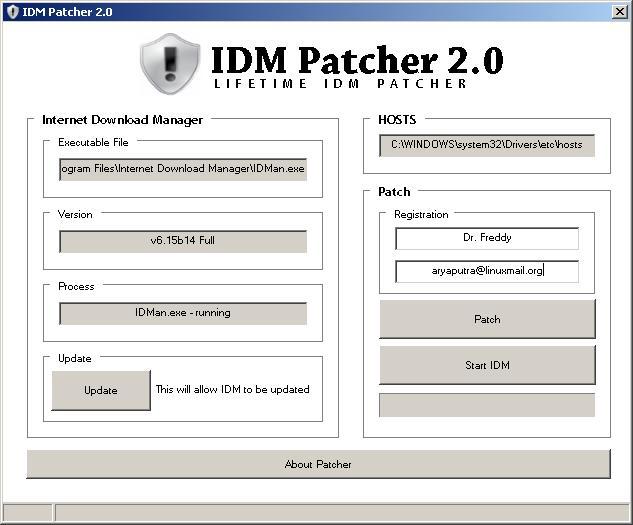This screenshot has width=633, height=525.
Task: Click the 'Executable File' group label
Action: [93, 142]
